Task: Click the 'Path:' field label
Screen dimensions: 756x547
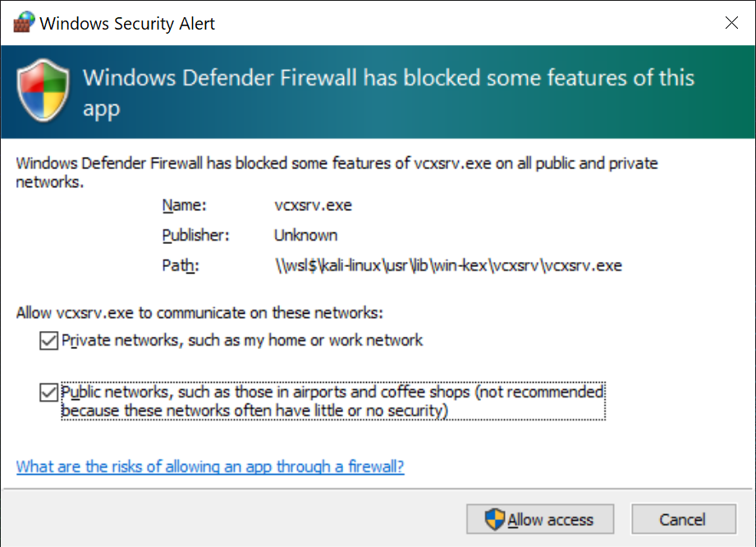Action: pos(181,265)
